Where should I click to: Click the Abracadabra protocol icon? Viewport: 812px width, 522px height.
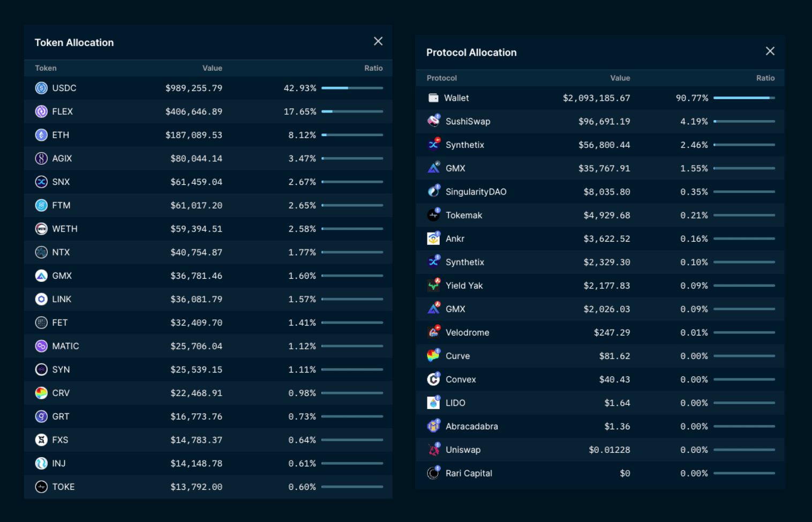(434, 426)
